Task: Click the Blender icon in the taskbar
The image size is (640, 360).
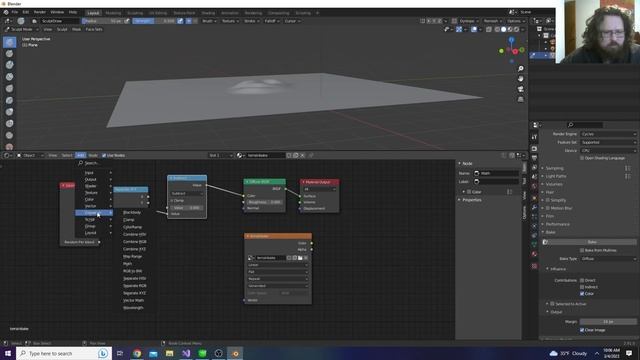Action: point(235,353)
